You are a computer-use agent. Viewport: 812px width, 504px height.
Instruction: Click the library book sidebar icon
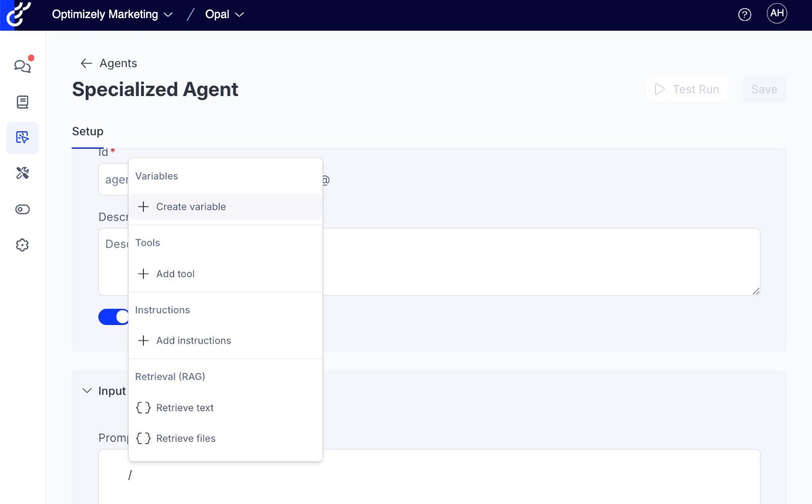click(x=23, y=102)
